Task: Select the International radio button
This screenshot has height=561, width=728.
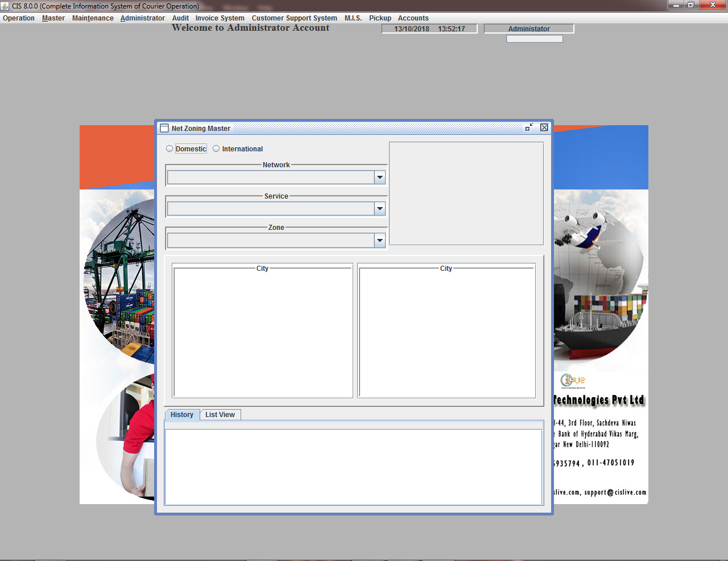Action: [x=216, y=148]
